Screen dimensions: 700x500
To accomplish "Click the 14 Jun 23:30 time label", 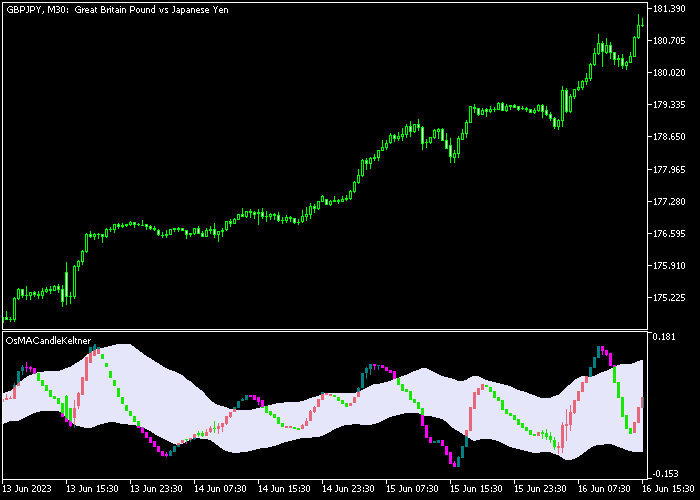I will point(348,488).
